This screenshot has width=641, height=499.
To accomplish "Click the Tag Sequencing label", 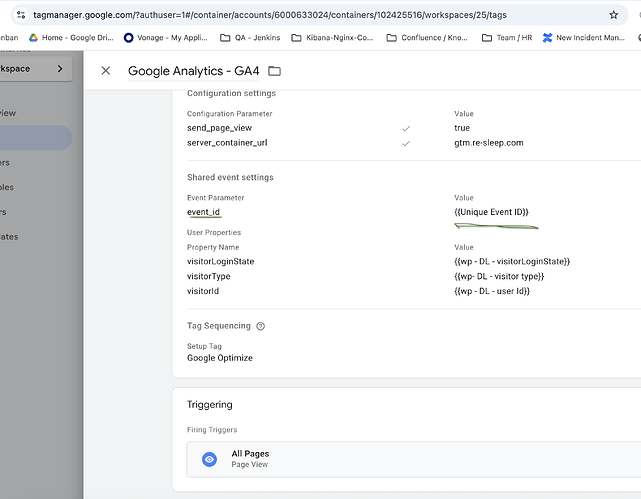I will tap(218, 326).
